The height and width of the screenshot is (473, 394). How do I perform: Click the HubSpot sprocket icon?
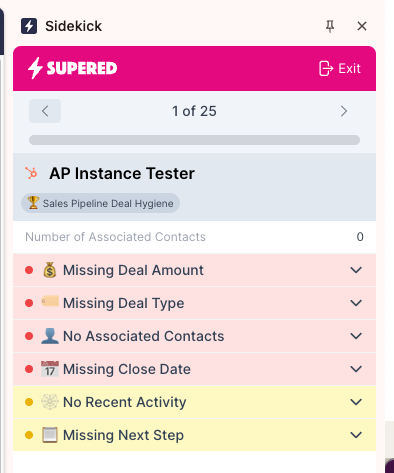click(31, 173)
